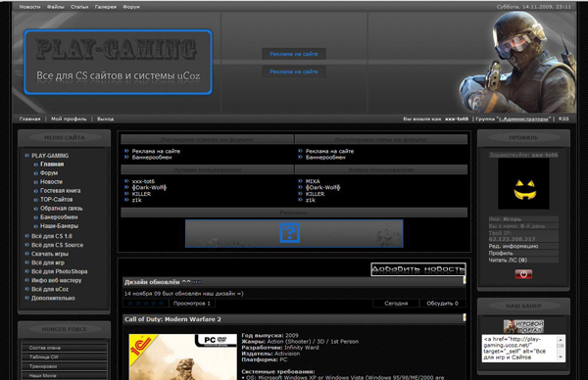
Task: Open Реклама на сайте in last forum replies
Action: click(x=156, y=152)
